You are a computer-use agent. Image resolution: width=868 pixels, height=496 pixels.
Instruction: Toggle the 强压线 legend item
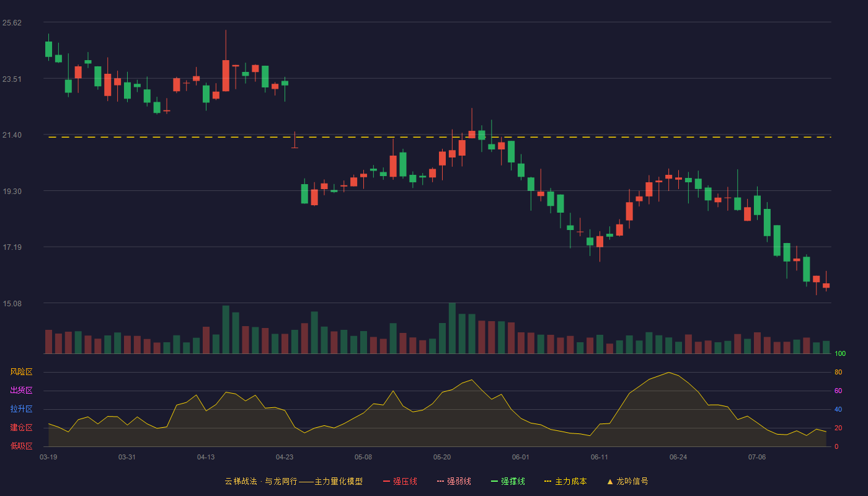pos(400,481)
